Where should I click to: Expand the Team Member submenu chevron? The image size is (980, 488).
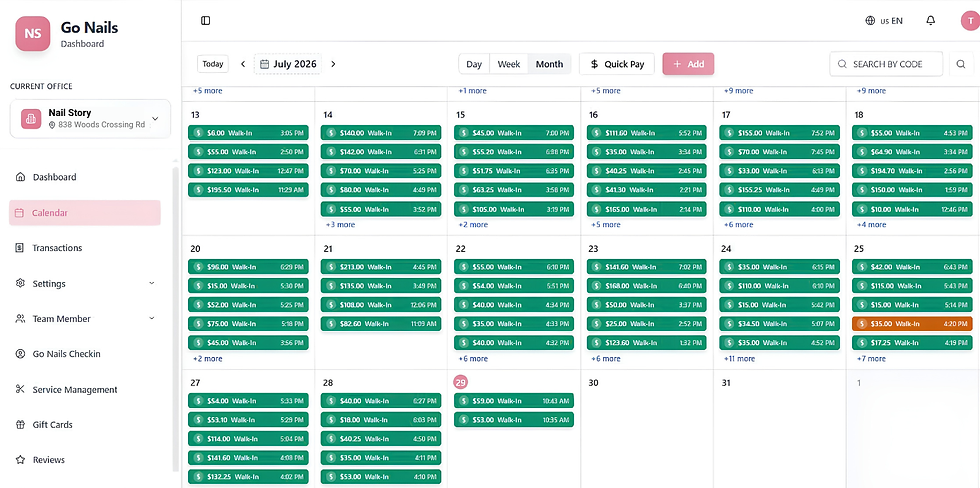tap(152, 319)
